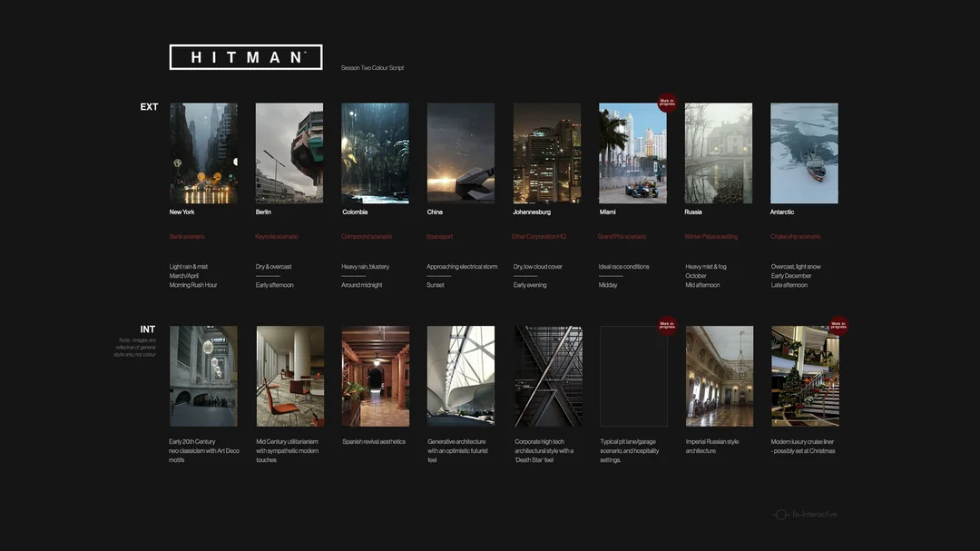
Task: Click "Approaching electrical storm" under China
Action: pos(462,267)
